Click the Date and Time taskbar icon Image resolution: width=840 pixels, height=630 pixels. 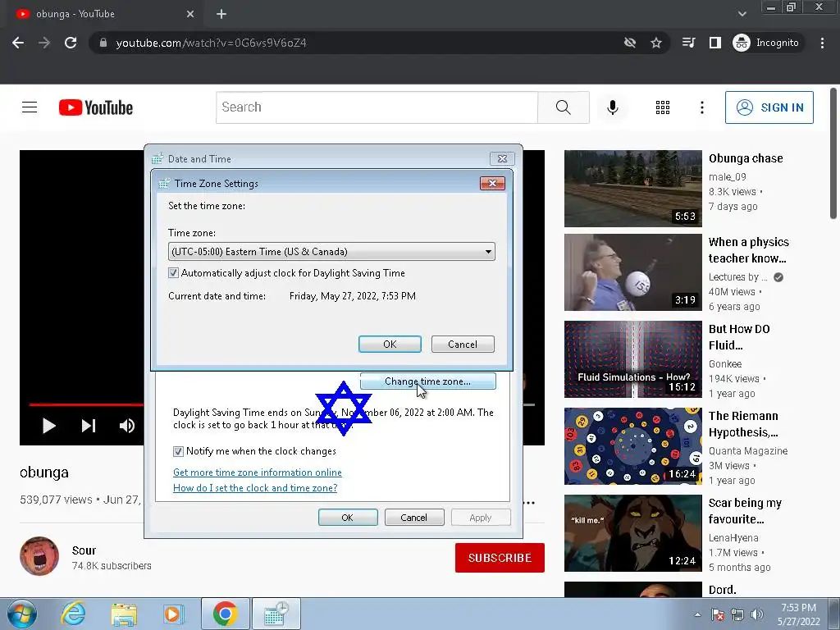(x=276, y=614)
